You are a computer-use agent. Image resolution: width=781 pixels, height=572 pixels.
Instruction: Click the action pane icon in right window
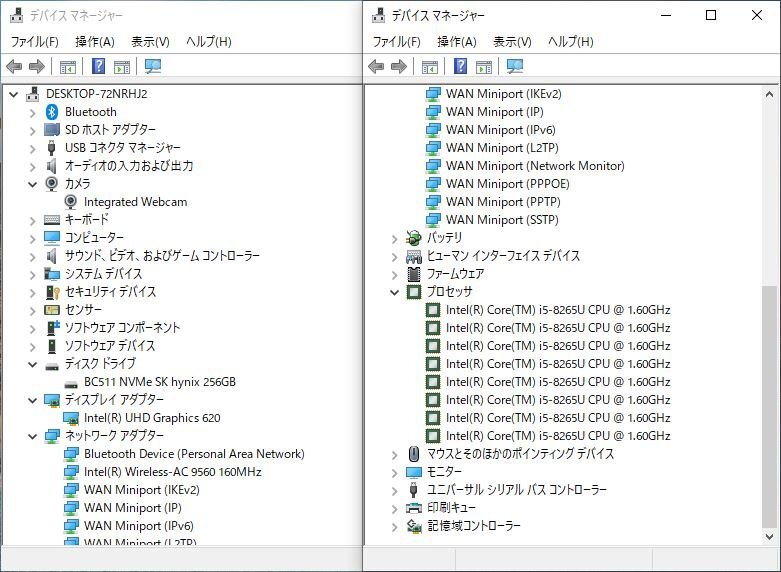484,67
